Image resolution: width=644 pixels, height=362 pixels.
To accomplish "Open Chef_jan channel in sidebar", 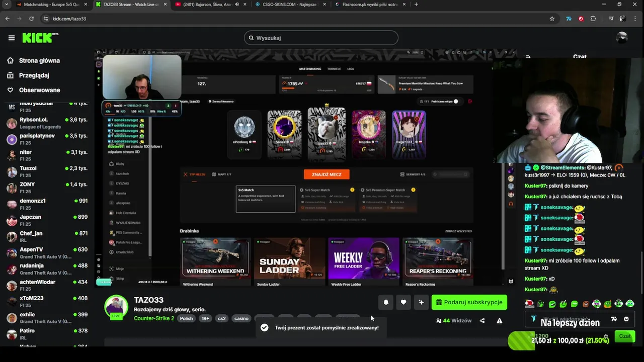I will click(x=47, y=236).
